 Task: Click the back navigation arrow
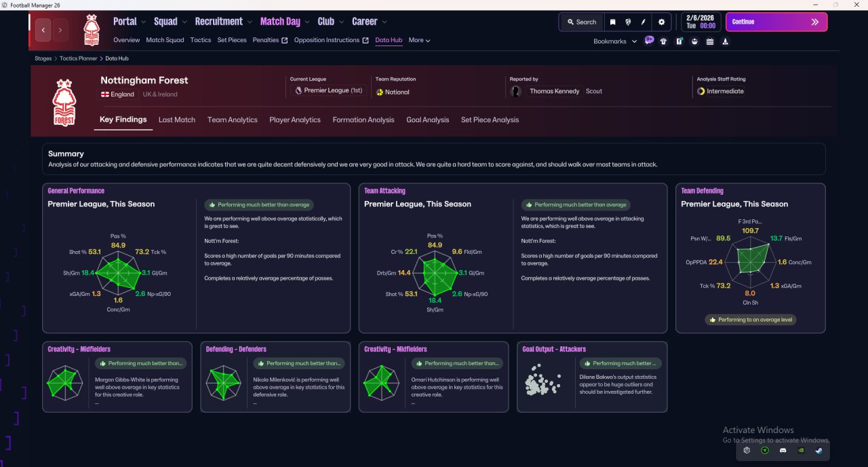44,30
